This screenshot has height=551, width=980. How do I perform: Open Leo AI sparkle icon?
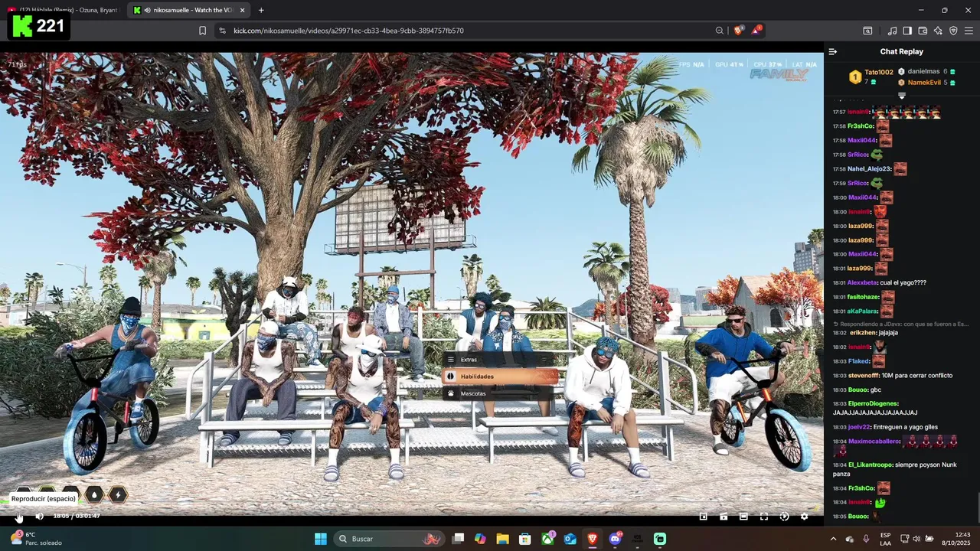[938, 31]
